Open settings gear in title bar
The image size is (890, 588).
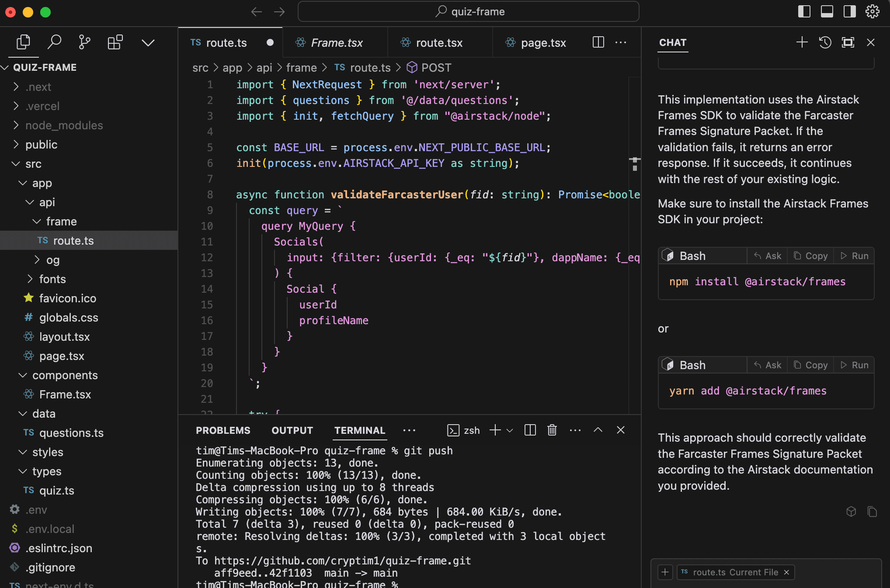point(873,11)
